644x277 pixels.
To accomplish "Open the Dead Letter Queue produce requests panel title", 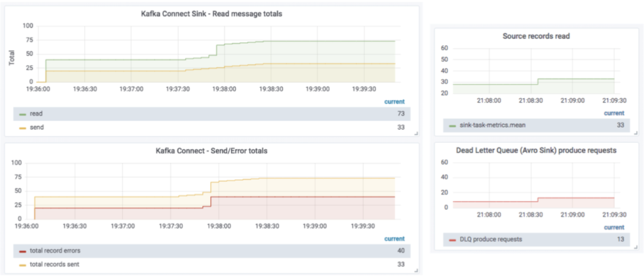I will (536, 150).
